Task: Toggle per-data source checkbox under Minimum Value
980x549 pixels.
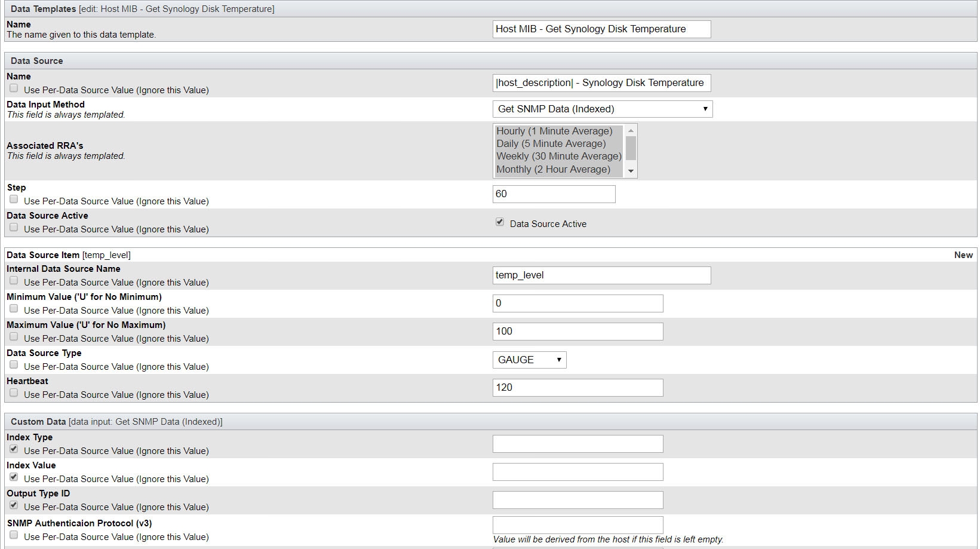Action: click(x=14, y=309)
